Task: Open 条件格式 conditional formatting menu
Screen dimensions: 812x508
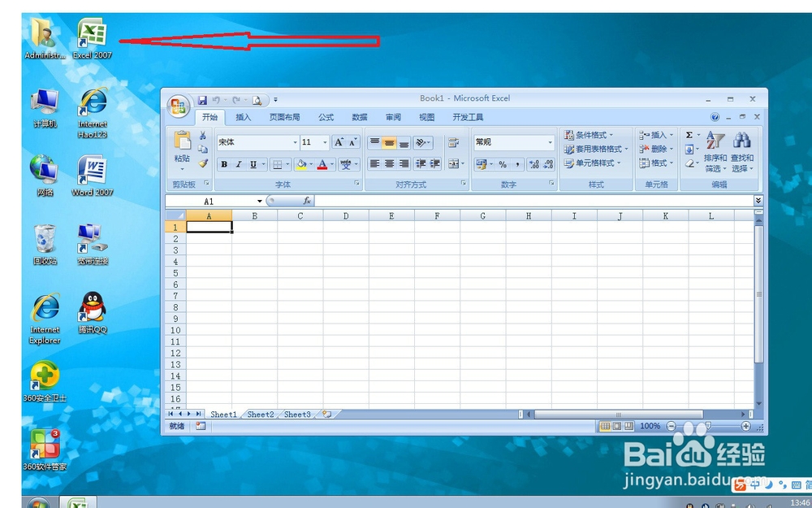Action: click(589, 135)
